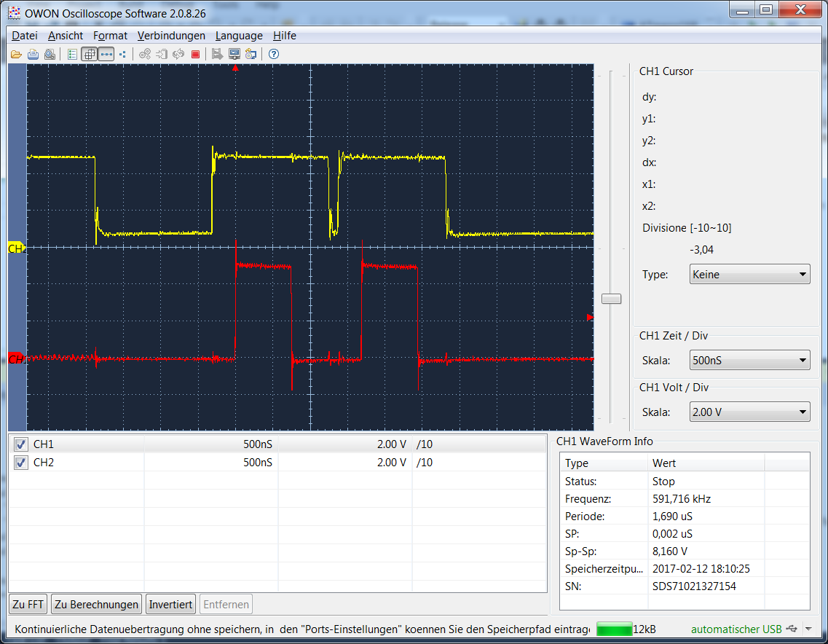Click the Status value Stop
828x644 pixels.
point(663,482)
